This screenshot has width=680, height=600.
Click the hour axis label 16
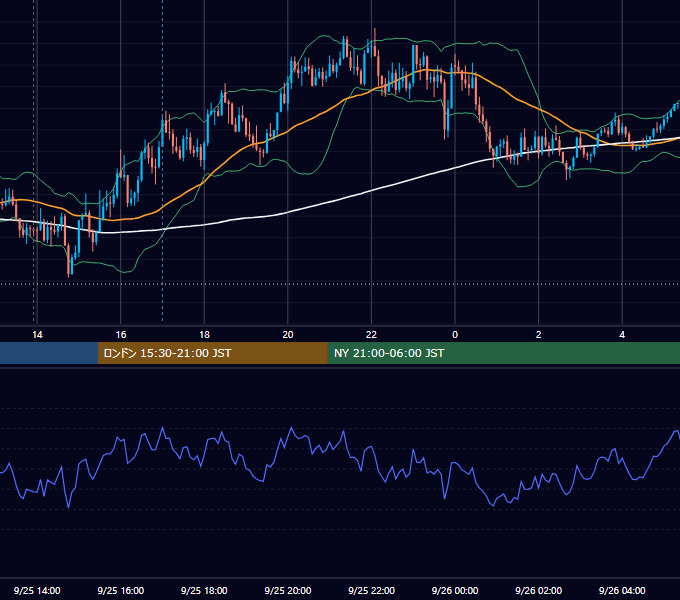click(121, 335)
